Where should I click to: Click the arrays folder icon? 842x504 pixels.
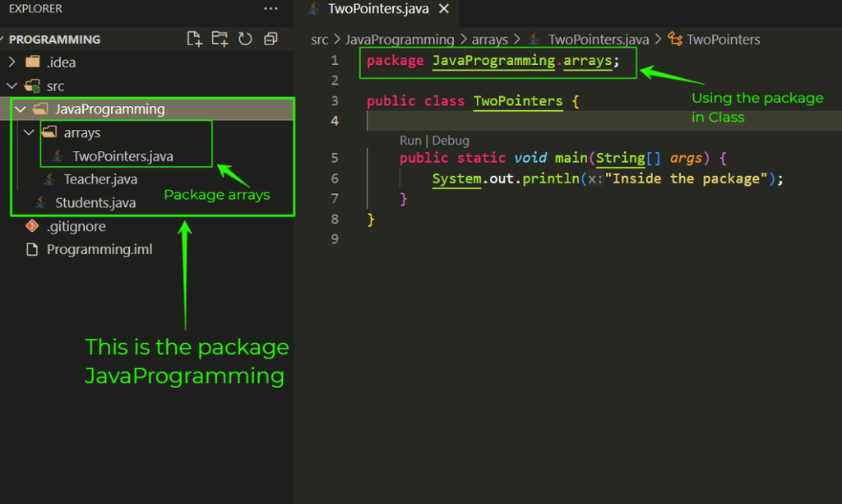click(49, 132)
